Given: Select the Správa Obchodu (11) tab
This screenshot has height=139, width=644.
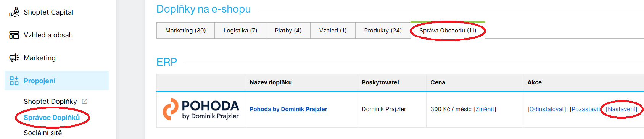Looking at the screenshot, I should 448,31.
